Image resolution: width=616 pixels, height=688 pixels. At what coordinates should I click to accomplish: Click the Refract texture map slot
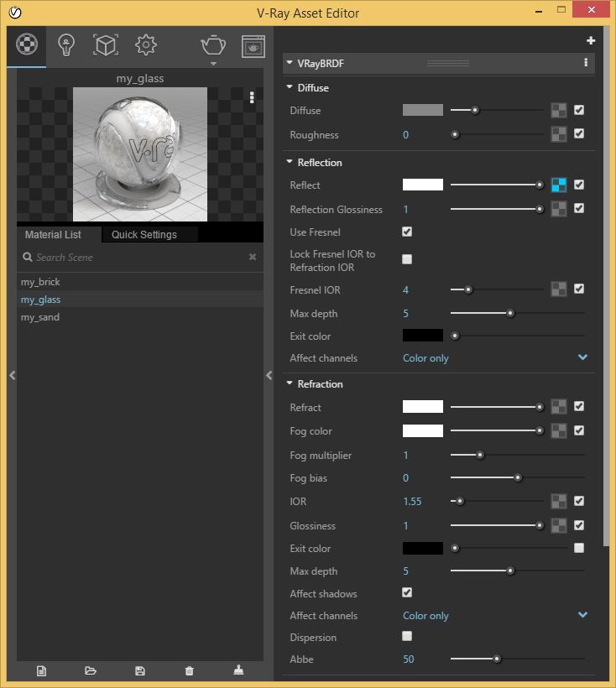[x=559, y=407]
